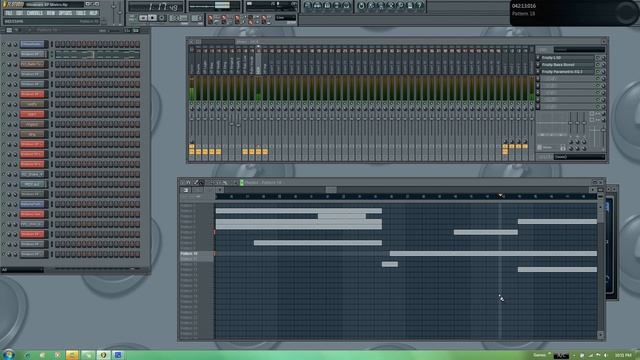
Task: Open the Fruity LSD effect in mixer
Action: (x=567, y=58)
